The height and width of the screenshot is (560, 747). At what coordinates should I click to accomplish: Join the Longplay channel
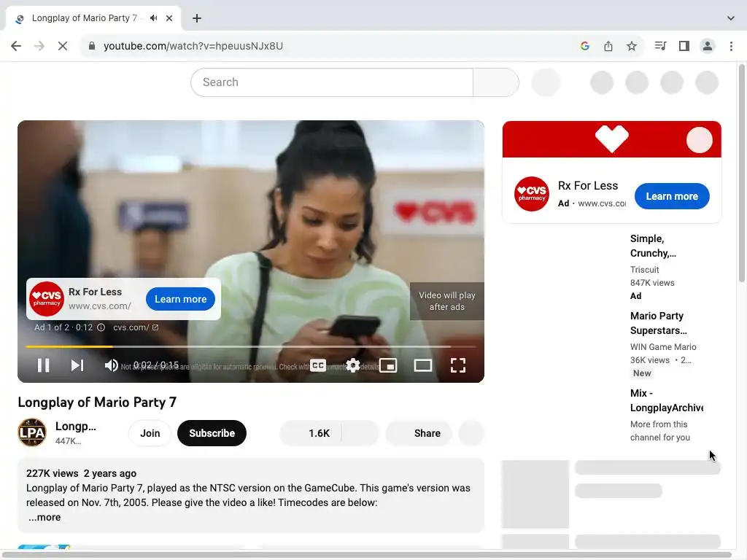tap(150, 433)
